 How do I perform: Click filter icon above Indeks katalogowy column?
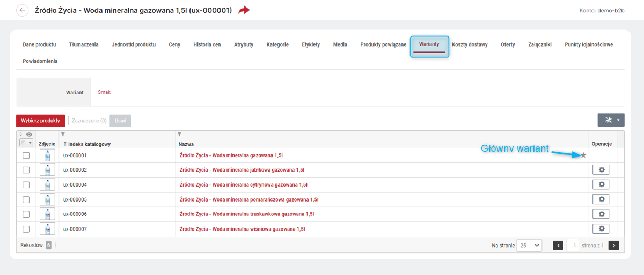click(x=63, y=135)
